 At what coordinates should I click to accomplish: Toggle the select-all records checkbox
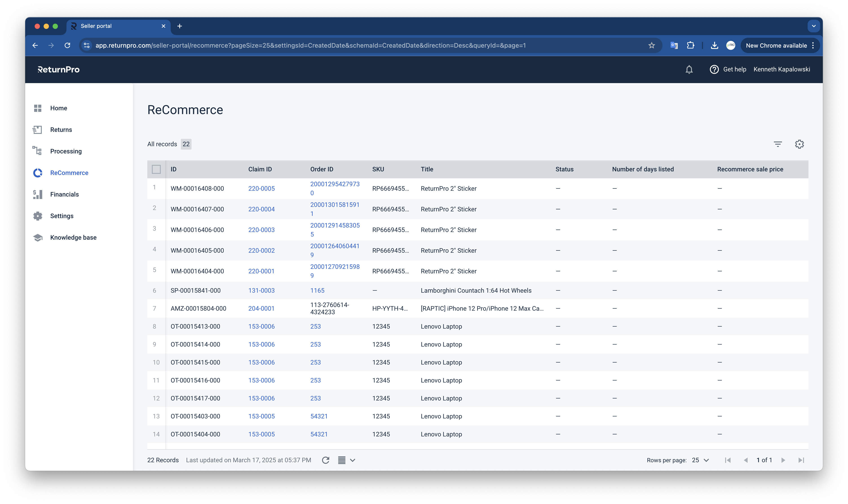click(156, 169)
